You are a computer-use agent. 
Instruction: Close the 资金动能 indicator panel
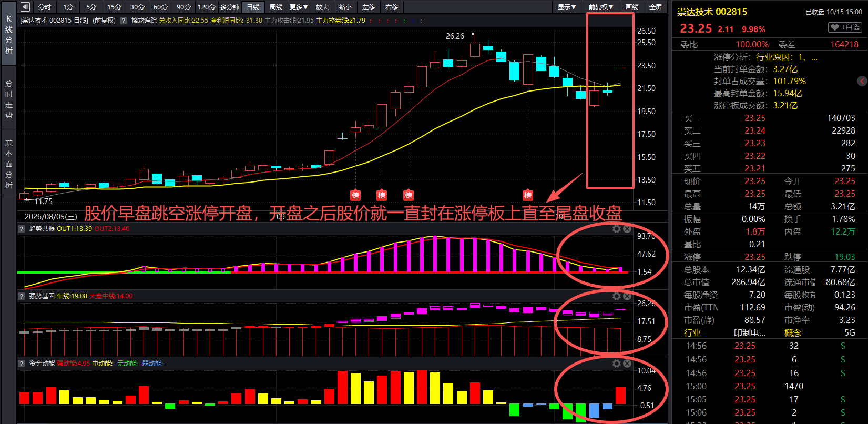click(x=627, y=364)
